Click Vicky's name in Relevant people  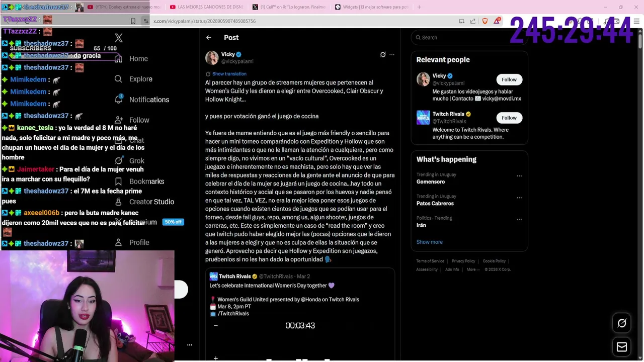tap(439, 76)
